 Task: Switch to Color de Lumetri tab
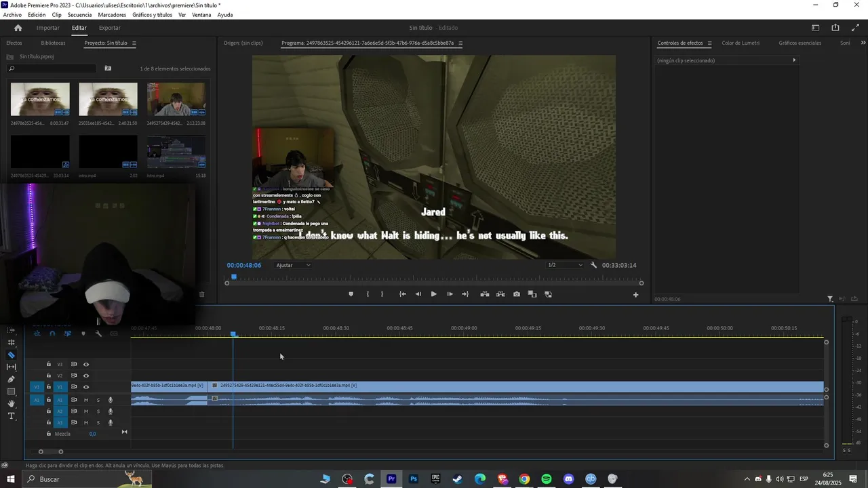(741, 43)
